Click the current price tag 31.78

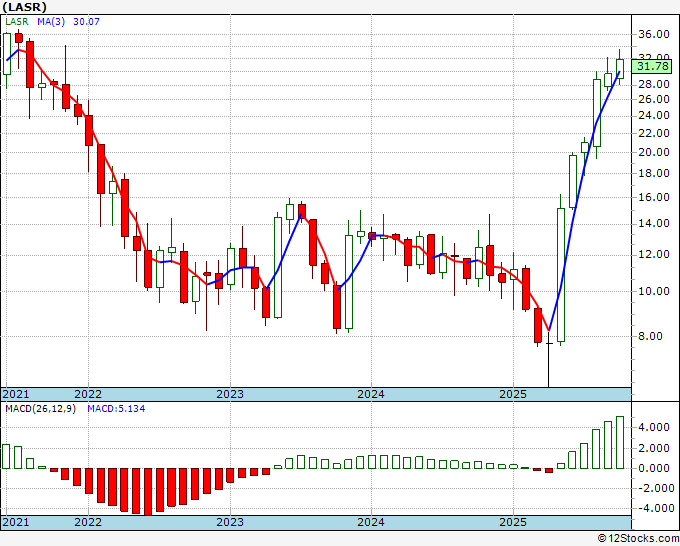[x=654, y=66]
